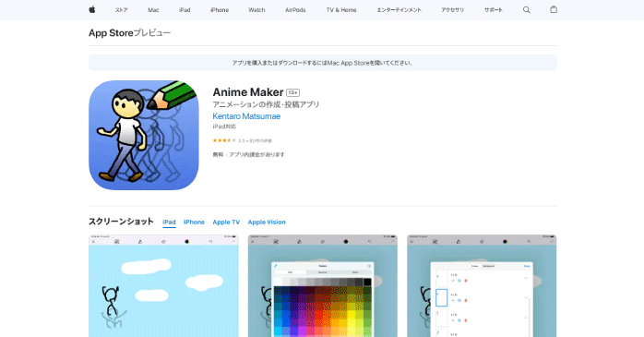Open the AirPods menu item
This screenshot has width=644, height=337.
pyautogui.click(x=295, y=10)
